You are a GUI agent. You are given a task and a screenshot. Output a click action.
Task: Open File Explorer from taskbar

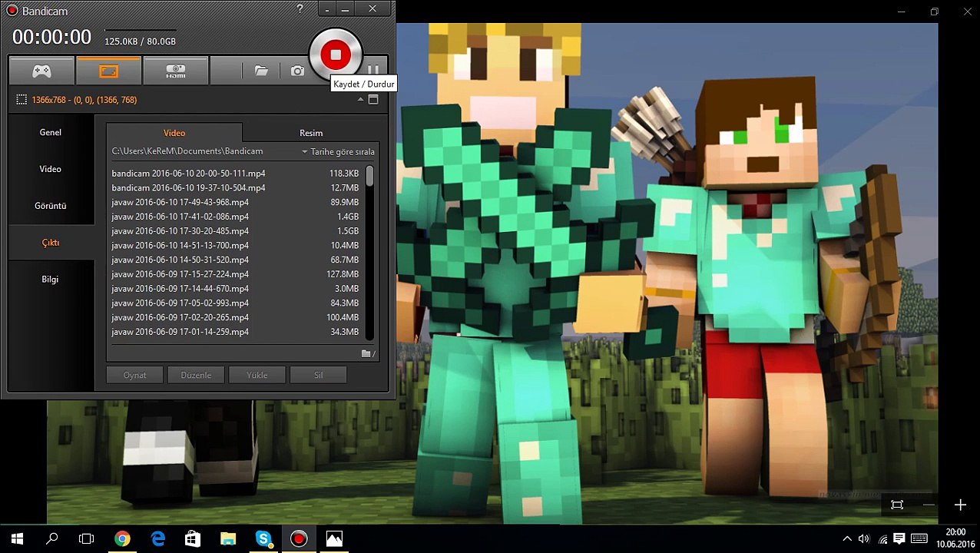point(228,539)
